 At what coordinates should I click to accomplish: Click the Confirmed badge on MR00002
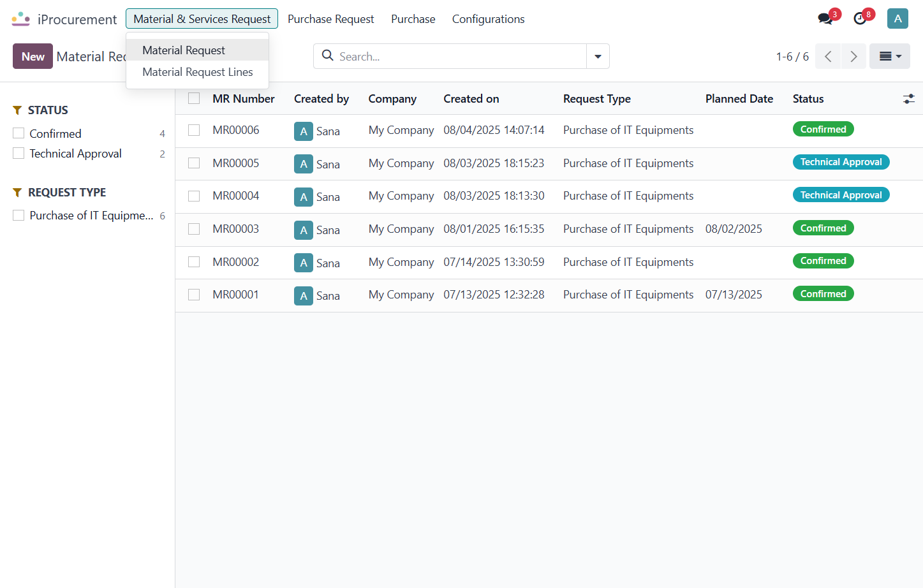point(823,261)
